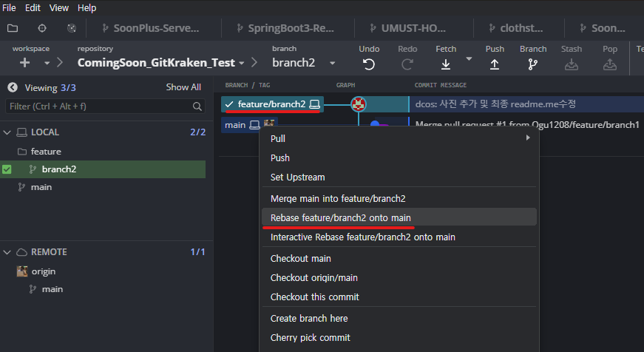Image resolution: width=644 pixels, height=352 pixels.
Task: Open the repository folder icon
Action: click(x=13, y=28)
